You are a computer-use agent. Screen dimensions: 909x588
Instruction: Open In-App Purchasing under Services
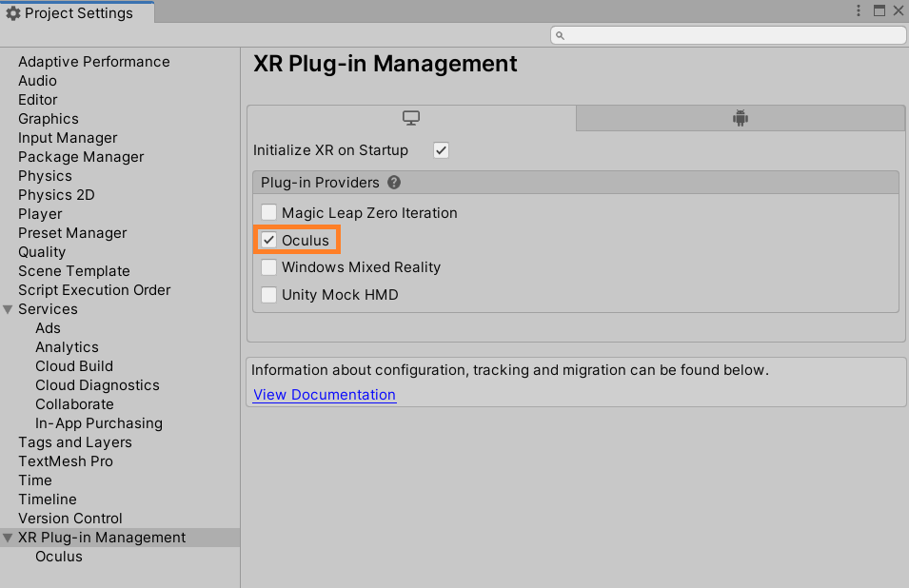point(99,423)
